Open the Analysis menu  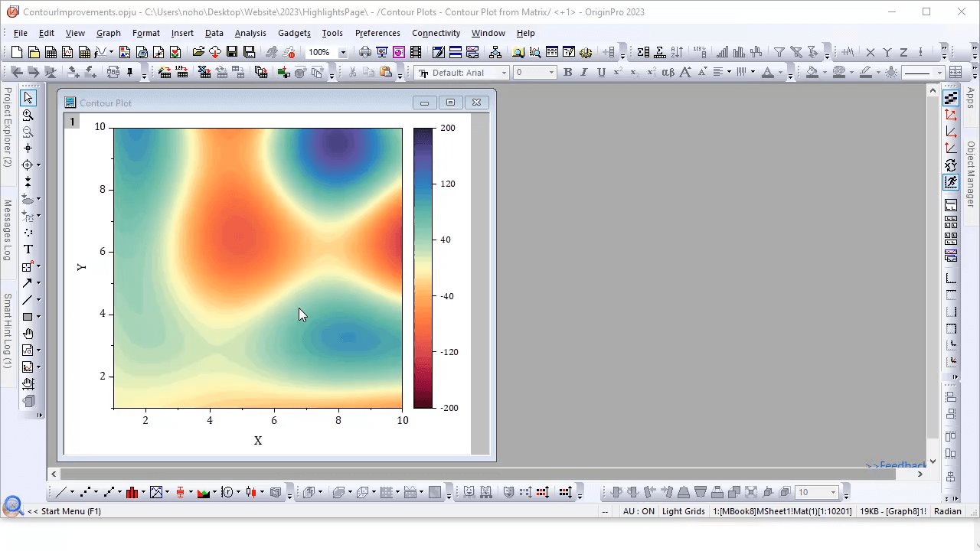250,33
